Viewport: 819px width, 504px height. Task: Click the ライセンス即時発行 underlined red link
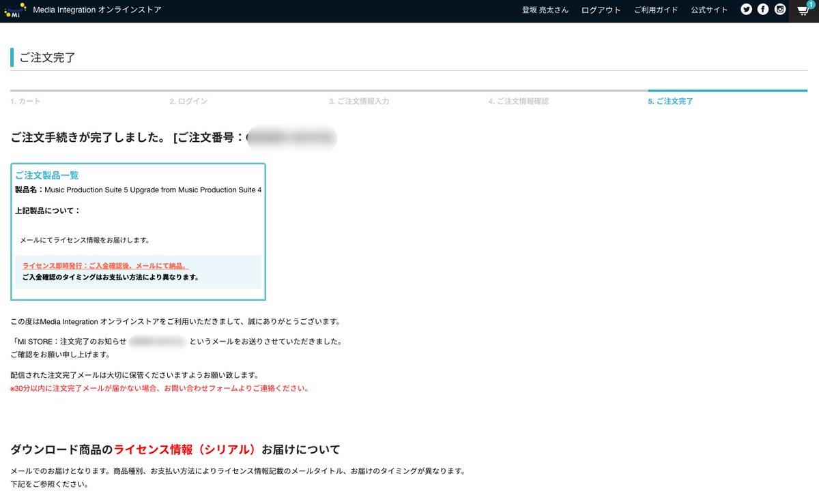[105, 266]
